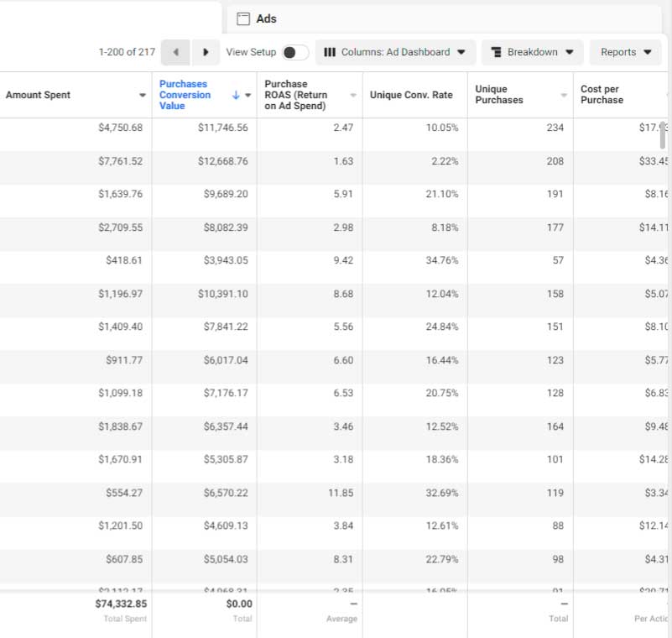672x638 pixels.
Task: Open Amount Spent column menu arrow
Action: (x=143, y=95)
